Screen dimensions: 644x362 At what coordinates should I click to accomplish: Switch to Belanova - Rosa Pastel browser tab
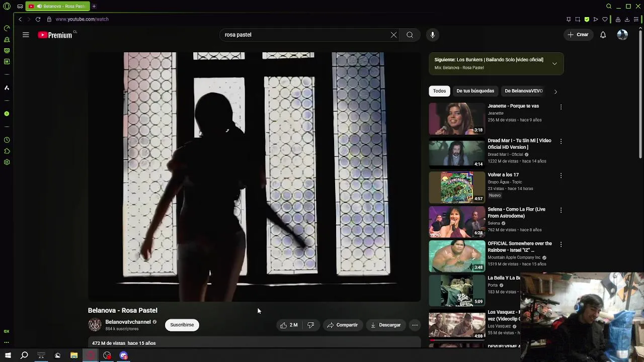[x=58, y=7]
